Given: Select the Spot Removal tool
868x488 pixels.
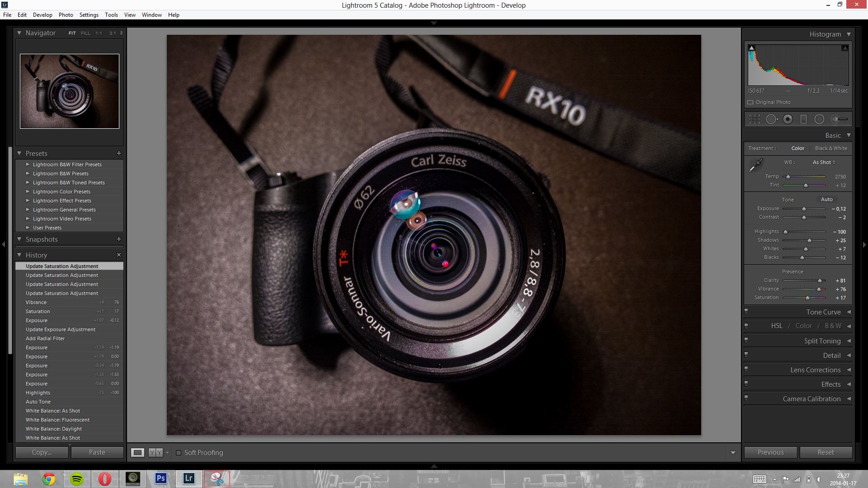Looking at the screenshot, I should click(x=772, y=119).
